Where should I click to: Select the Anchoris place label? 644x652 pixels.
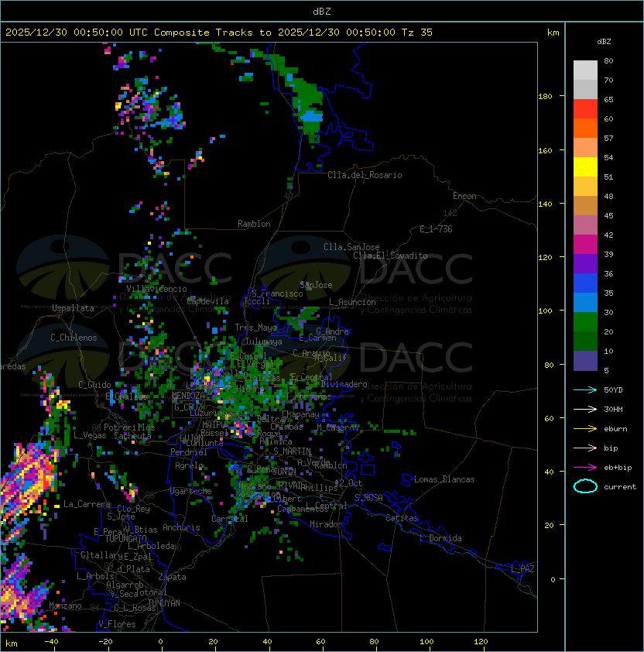pyautogui.click(x=181, y=527)
